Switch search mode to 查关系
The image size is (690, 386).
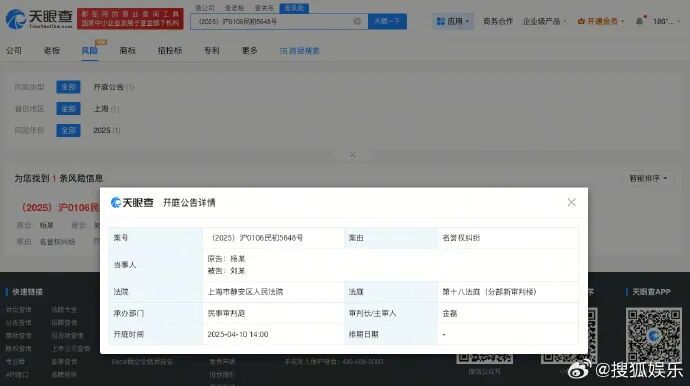point(264,8)
